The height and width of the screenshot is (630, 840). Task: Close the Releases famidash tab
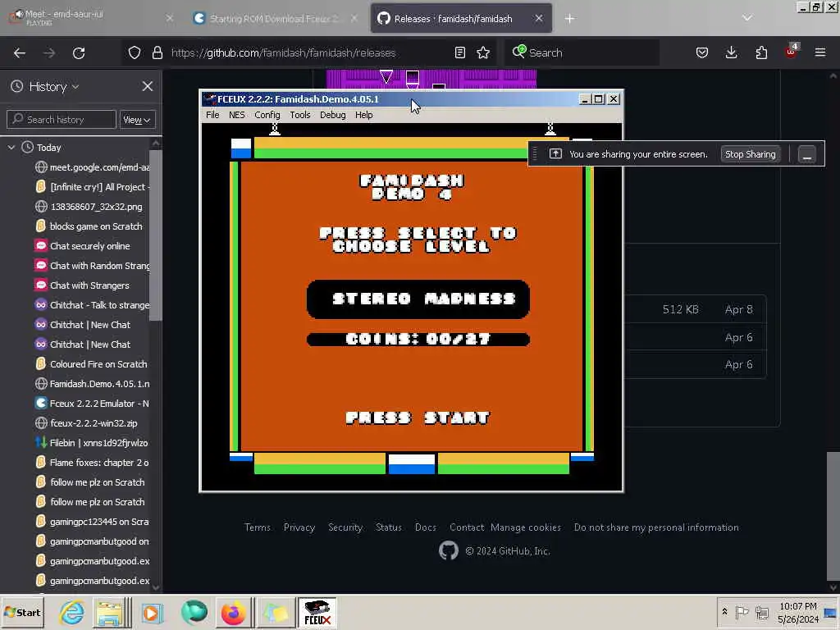point(539,18)
